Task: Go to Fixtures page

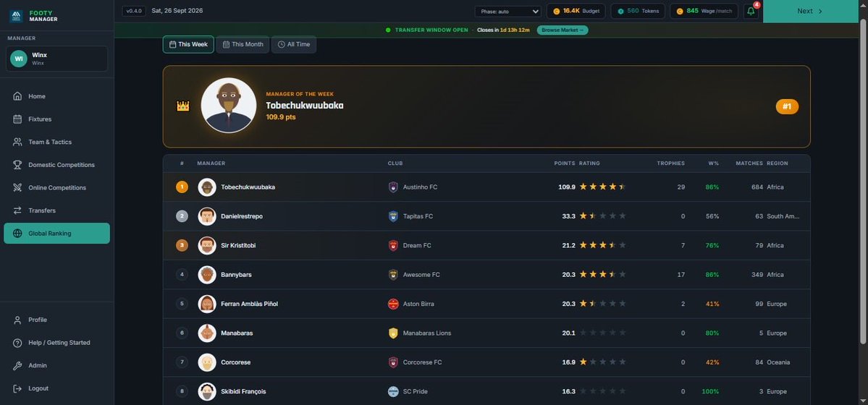Action: 56,119
